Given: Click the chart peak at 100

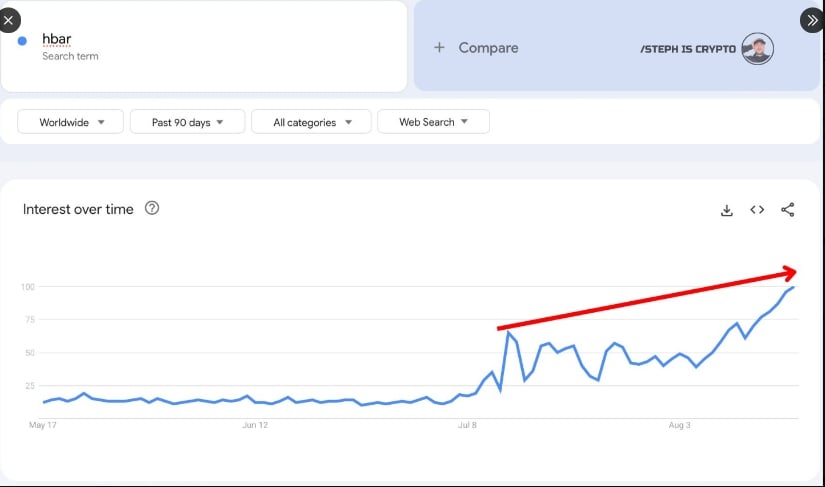Looking at the screenshot, I should [793, 287].
